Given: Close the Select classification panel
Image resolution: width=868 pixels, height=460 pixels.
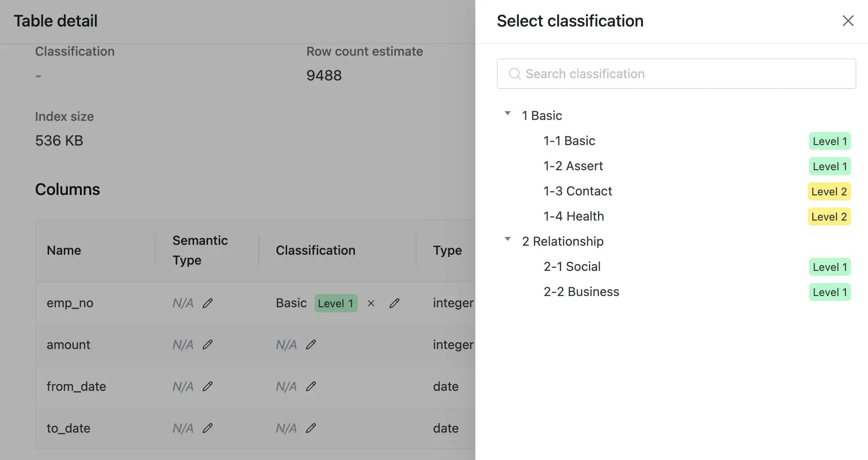Looking at the screenshot, I should (848, 21).
